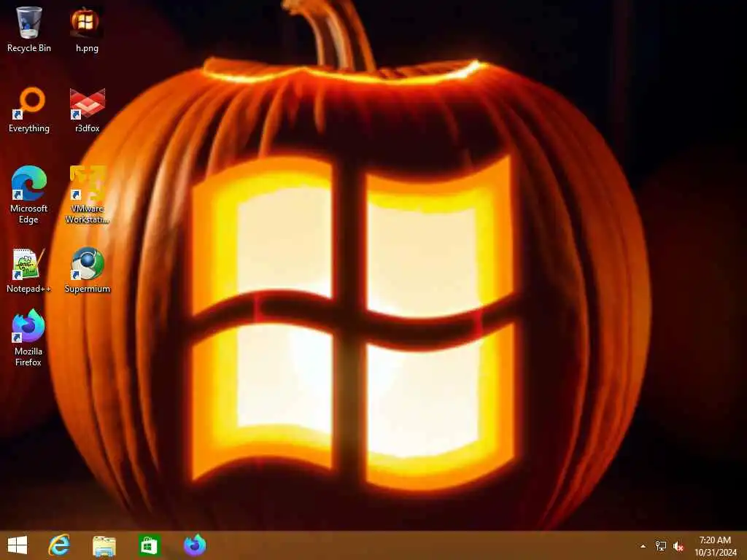This screenshot has width=747, height=560.
Task: Open the Windows Store taskbar icon
Action: (149, 545)
